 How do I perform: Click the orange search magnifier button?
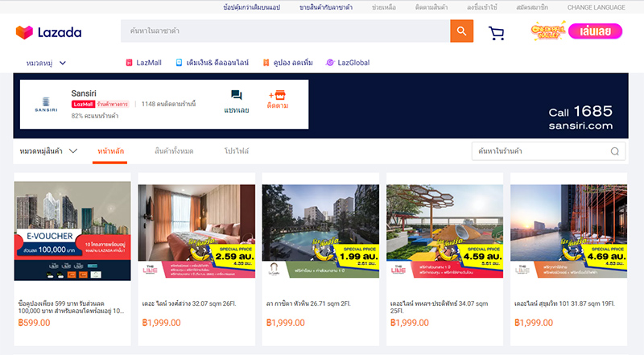pyautogui.click(x=461, y=31)
